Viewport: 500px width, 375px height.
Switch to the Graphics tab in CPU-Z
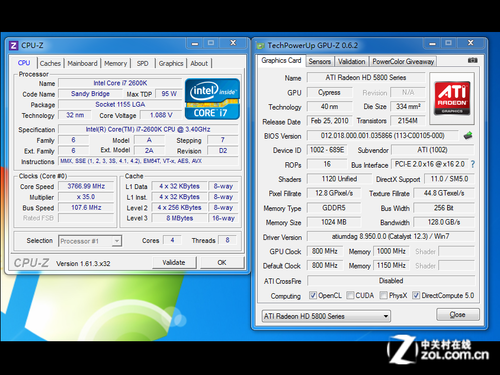(171, 63)
